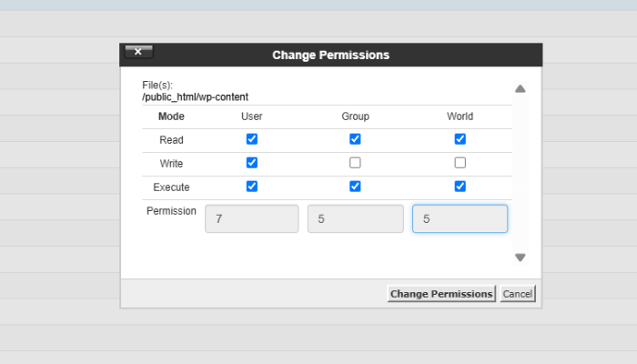Uncheck User Read permission
Viewport: 637px width, 364px height.
(252, 139)
